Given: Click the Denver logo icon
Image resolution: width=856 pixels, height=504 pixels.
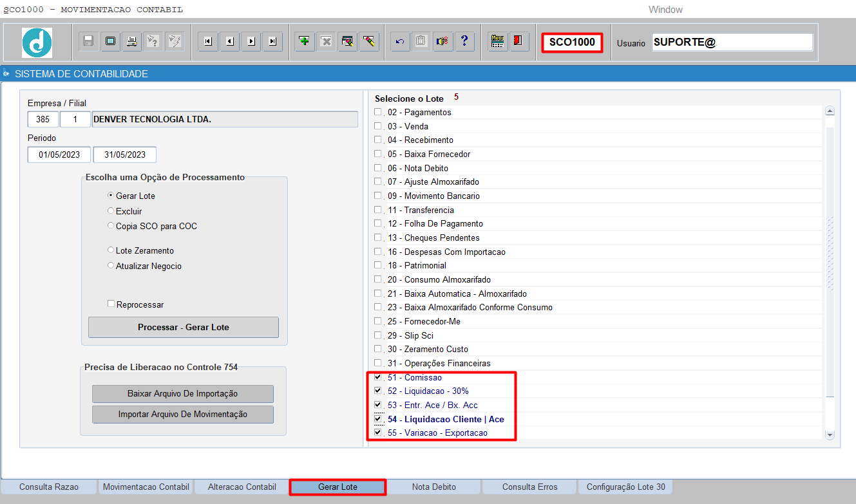Looking at the screenshot, I should click(x=37, y=42).
